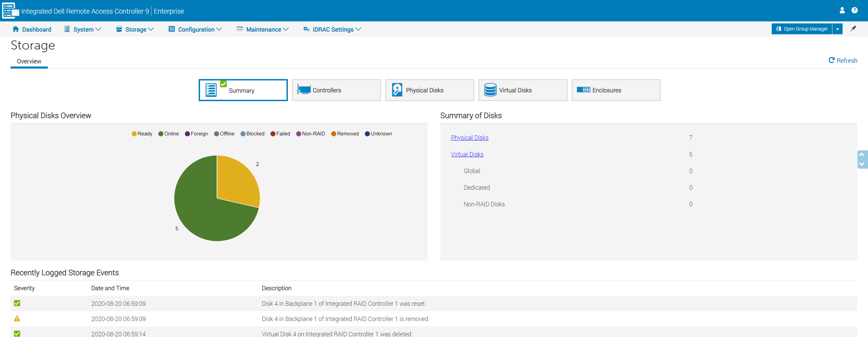Toggle the Ready legend swatch
868x337 pixels.
tap(134, 134)
